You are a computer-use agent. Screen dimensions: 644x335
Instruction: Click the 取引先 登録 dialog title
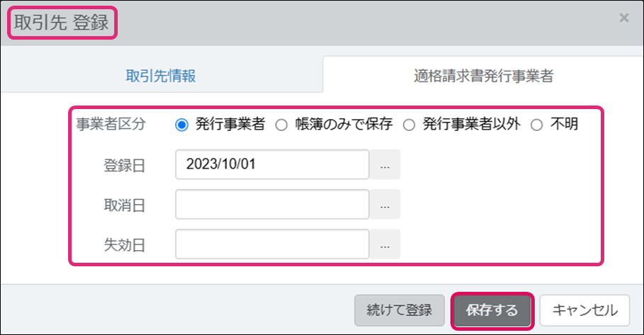(x=62, y=23)
